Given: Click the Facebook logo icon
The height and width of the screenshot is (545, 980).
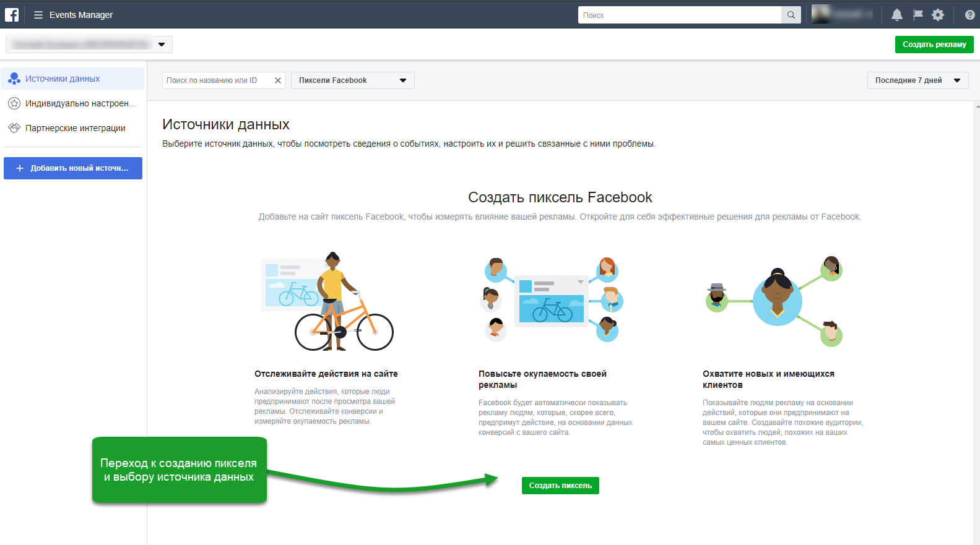Looking at the screenshot, I should tap(12, 14).
